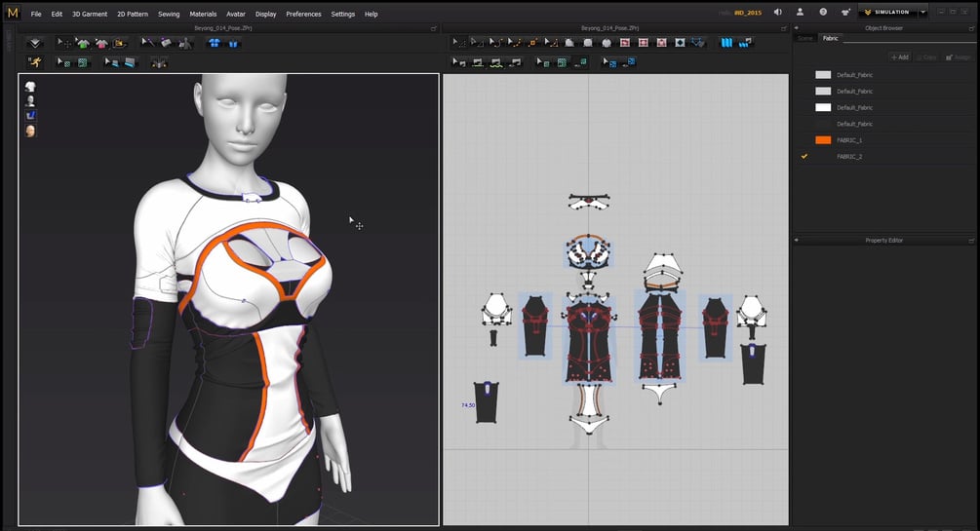The height and width of the screenshot is (531, 980).
Task: Start simulation with the down-arrow icon
Action: click(35, 43)
